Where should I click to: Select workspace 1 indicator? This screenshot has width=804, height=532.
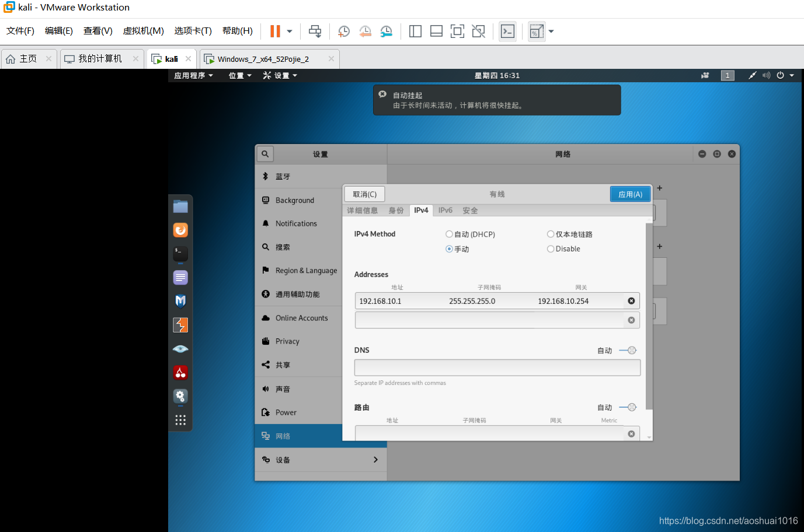click(728, 75)
